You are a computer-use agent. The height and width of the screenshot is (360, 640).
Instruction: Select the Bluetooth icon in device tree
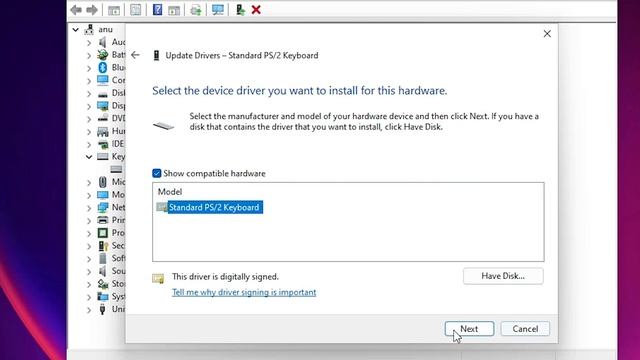coord(103,67)
